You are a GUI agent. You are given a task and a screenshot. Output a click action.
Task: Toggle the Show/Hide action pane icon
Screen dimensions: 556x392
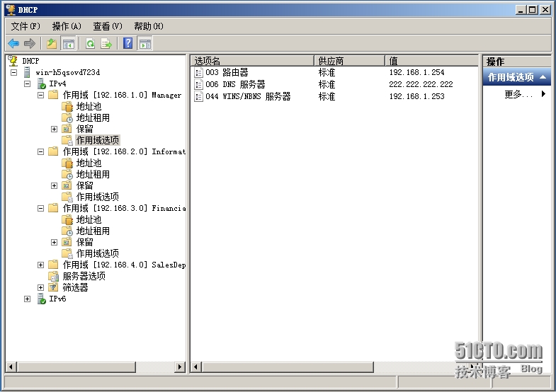(145, 44)
